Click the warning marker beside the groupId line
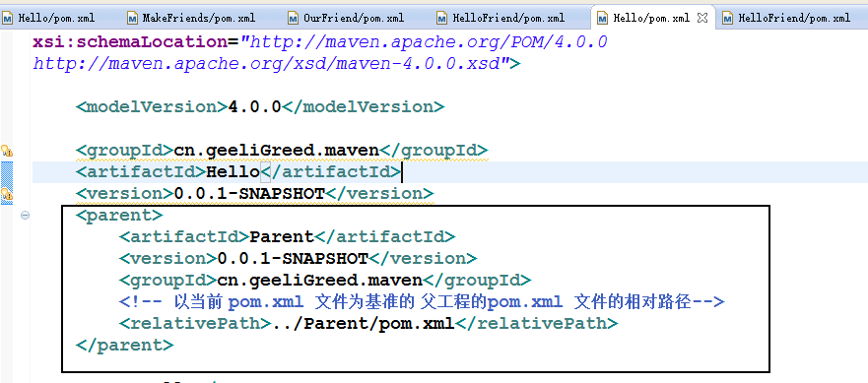The height and width of the screenshot is (383, 868). pos(7,150)
